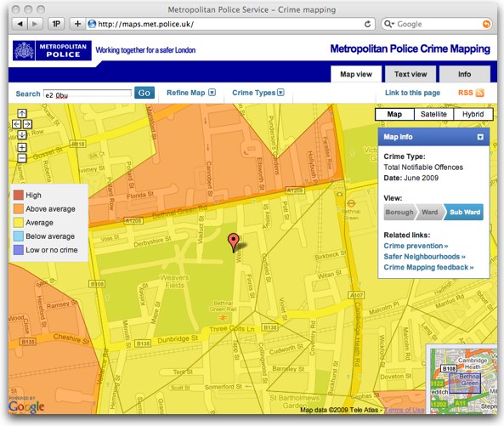Open the Terms of Use link
The image size is (504, 426).
click(405, 410)
